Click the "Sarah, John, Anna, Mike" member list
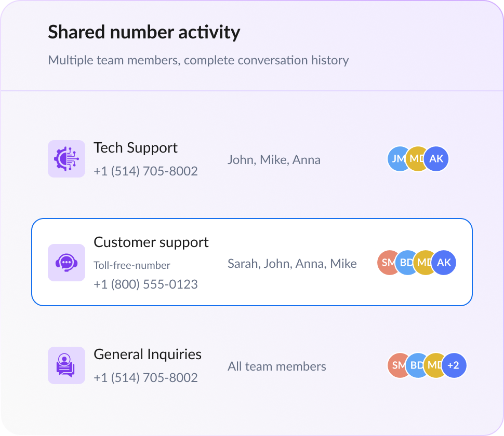Viewport: 504px width, 436px height. 292,264
